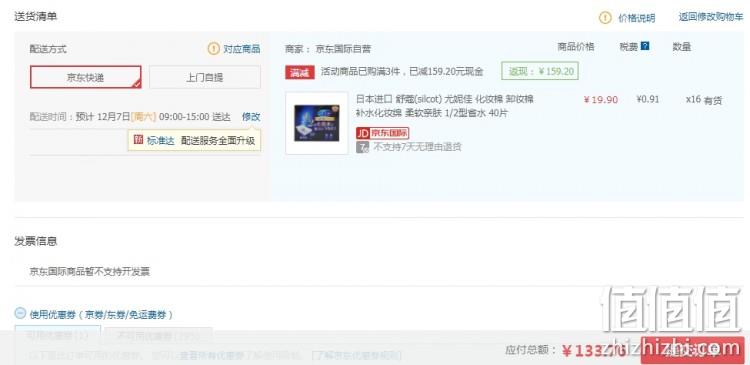The image size is (750, 365).
Task: Collapse the 使用优惠券 section with minus icon
Action: pos(20,314)
